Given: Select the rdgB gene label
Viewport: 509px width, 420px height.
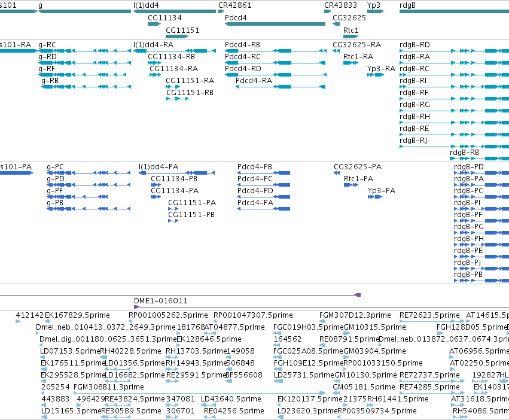Looking at the screenshot, I should coord(407,5).
